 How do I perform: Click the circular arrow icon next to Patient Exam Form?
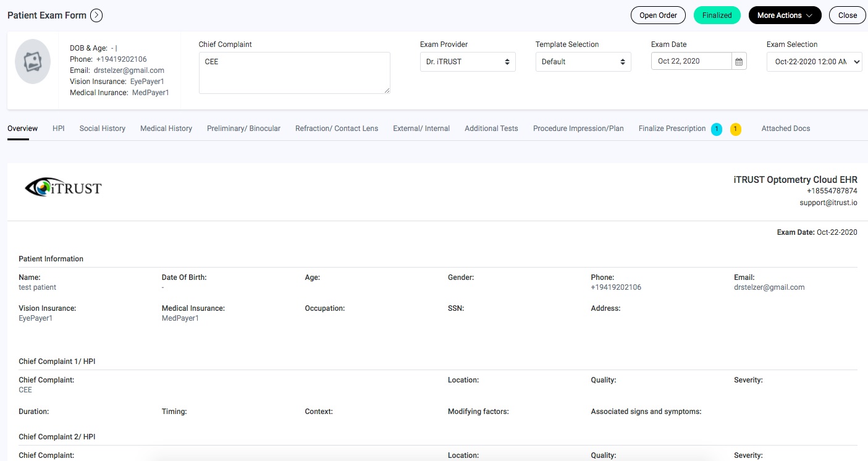[96, 15]
